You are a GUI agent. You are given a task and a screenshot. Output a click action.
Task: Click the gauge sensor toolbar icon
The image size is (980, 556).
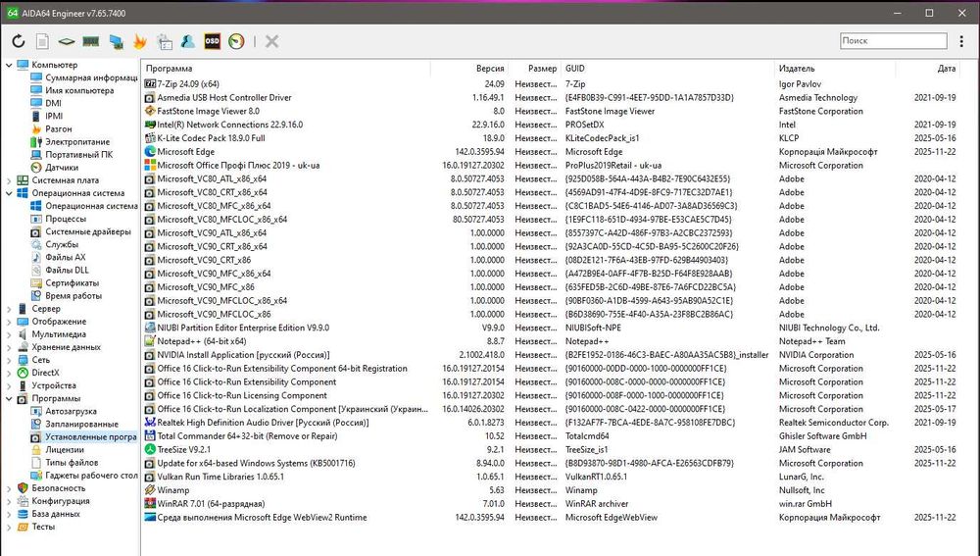[x=236, y=41]
